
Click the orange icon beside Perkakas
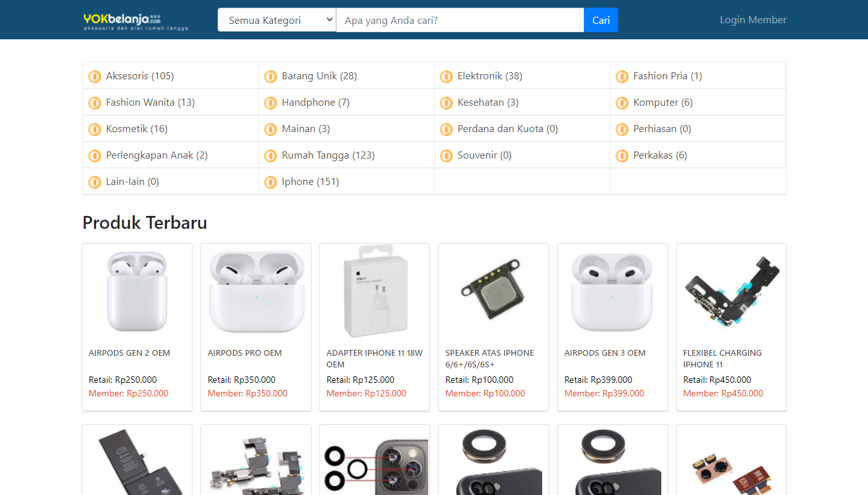click(x=622, y=156)
